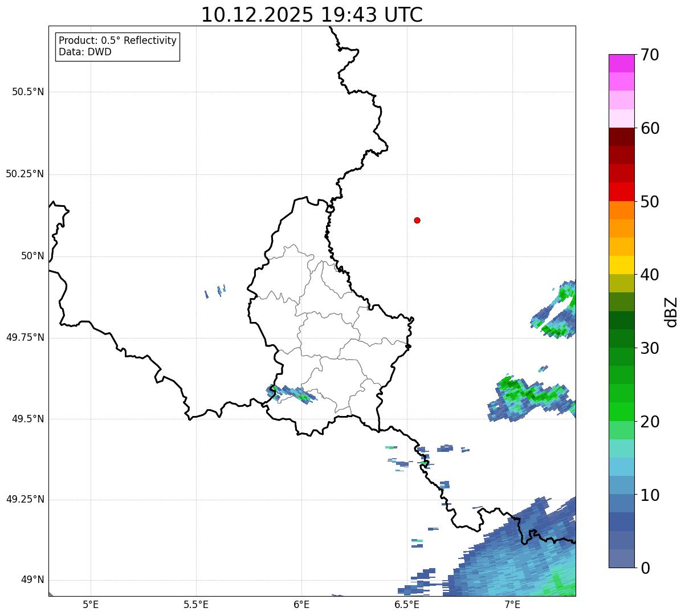Click the 70 colorbar tick label

[x=650, y=55]
